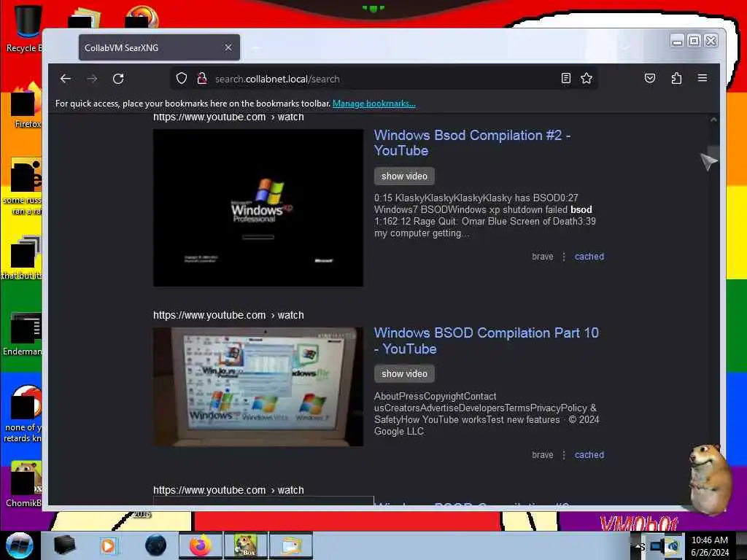Open the dark globe taskbar icon
Viewport: 747px width, 560px height.
pos(156,545)
